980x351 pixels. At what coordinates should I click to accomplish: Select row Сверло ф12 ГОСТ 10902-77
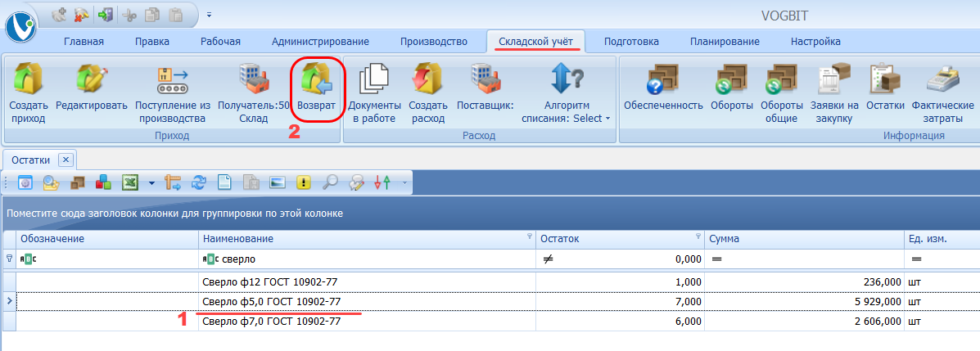tap(490, 282)
